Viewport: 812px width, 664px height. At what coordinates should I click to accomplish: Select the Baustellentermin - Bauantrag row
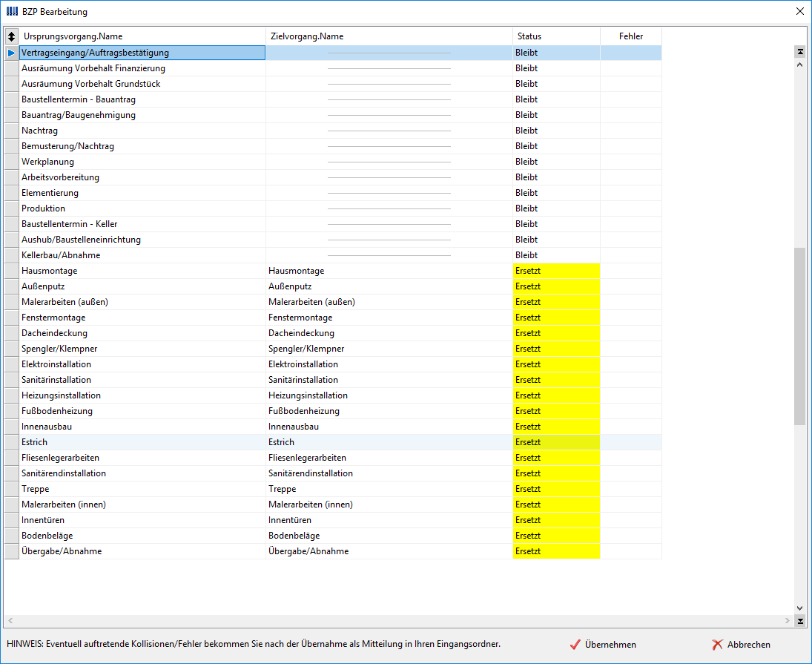click(x=333, y=99)
